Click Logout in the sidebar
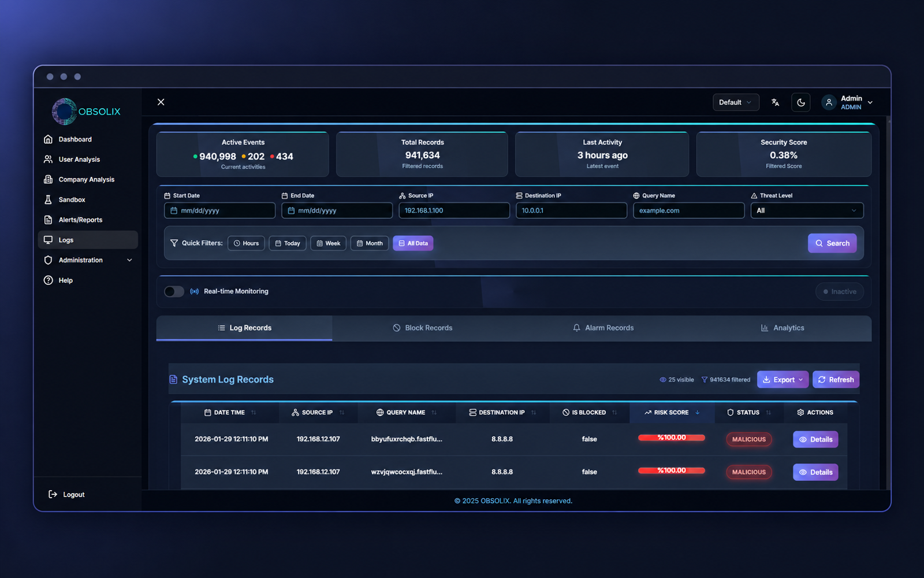The width and height of the screenshot is (924, 578). [x=66, y=494]
